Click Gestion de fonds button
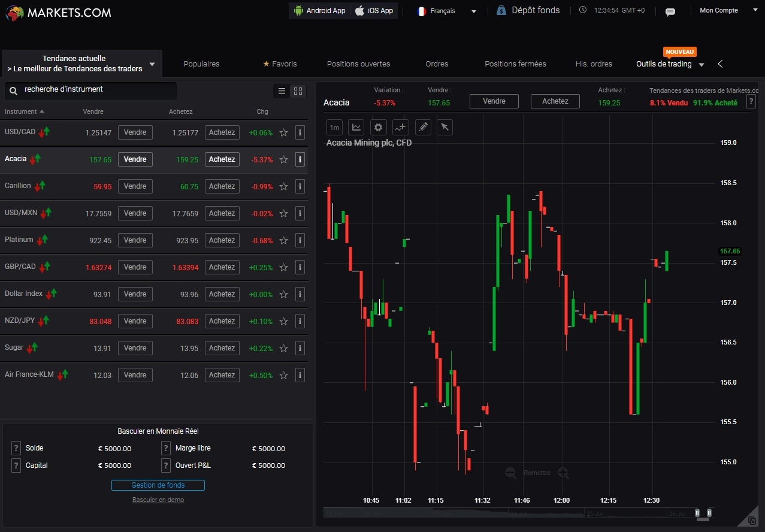The width and height of the screenshot is (765, 532). pyautogui.click(x=158, y=485)
